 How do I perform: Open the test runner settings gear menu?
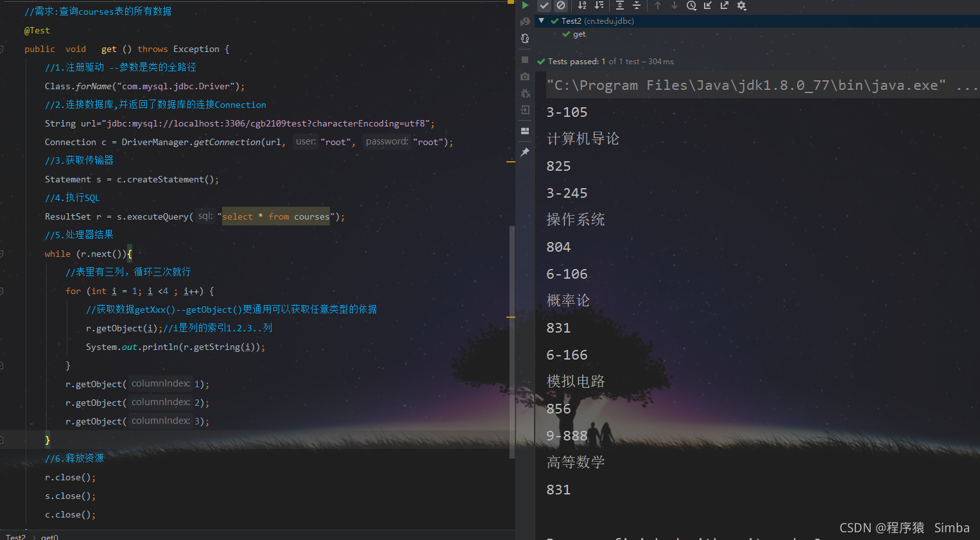coord(741,6)
